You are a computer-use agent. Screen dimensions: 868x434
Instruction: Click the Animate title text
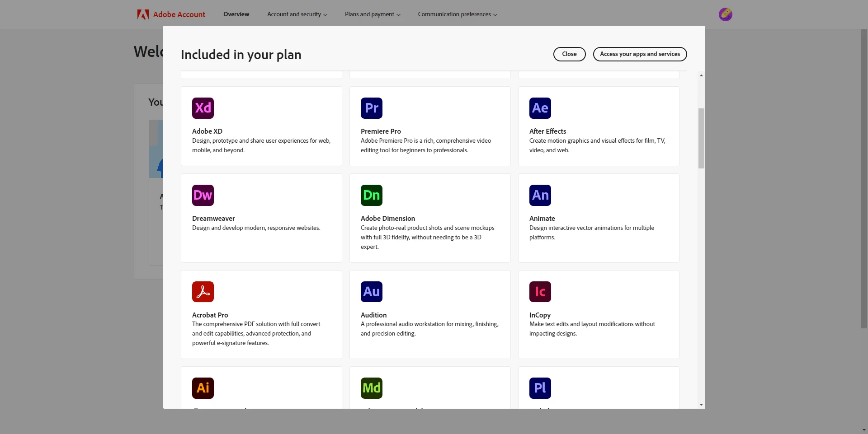click(542, 219)
